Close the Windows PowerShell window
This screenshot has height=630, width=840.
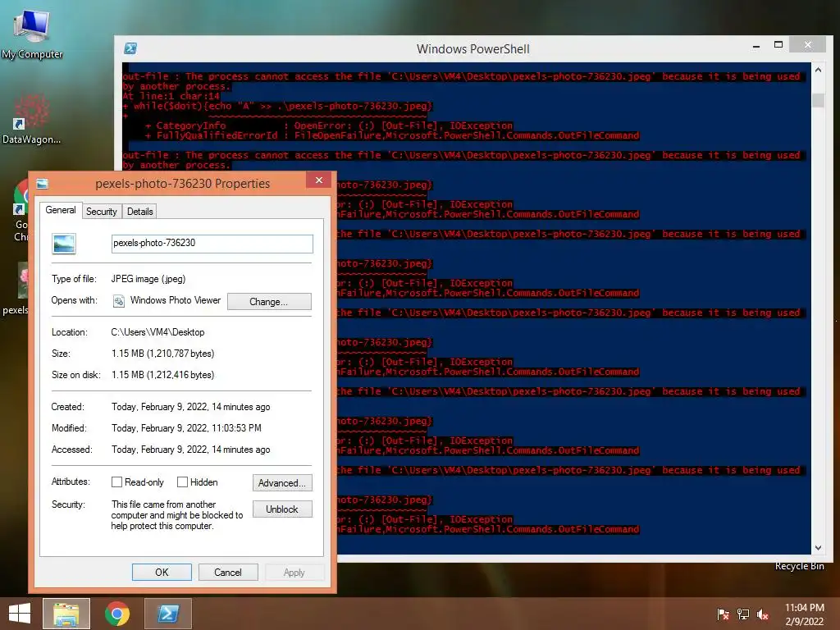tap(808, 45)
